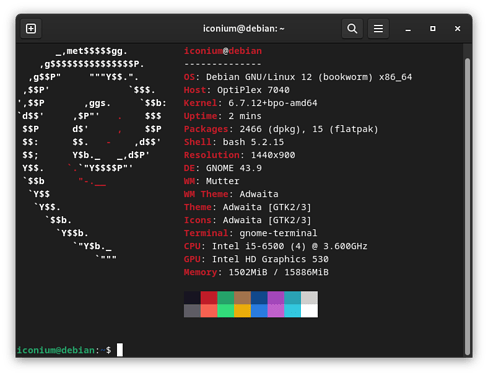Viewport: 488px width, 375px height.
Task: Click the Debian ASCII swirl logo
Action: tap(92, 154)
